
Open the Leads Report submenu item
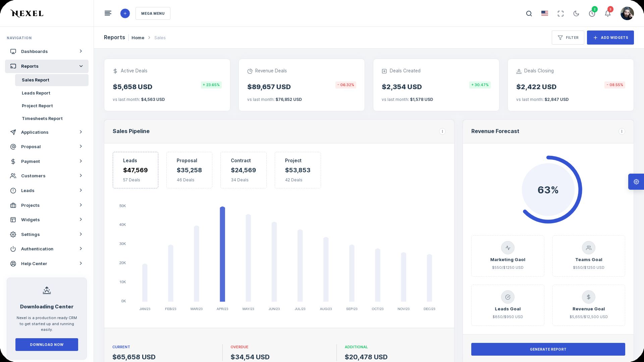[x=36, y=93]
